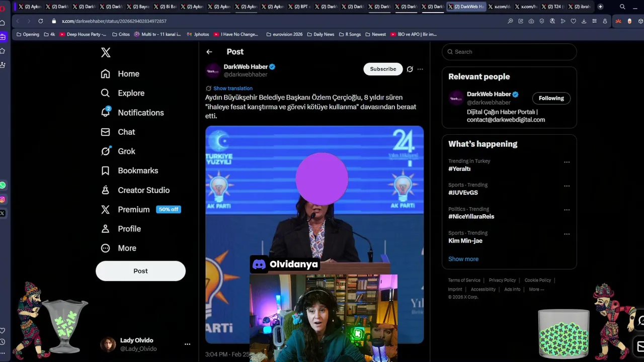Screen dimensions: 644x362
Task: Open the Jphotos bookmark
Action: [198, 34]
